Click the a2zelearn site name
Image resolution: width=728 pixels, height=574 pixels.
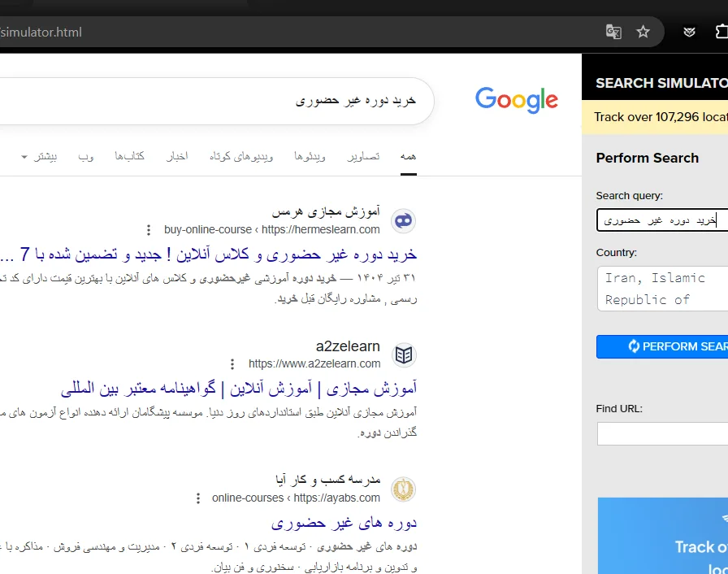coord(348,346)
